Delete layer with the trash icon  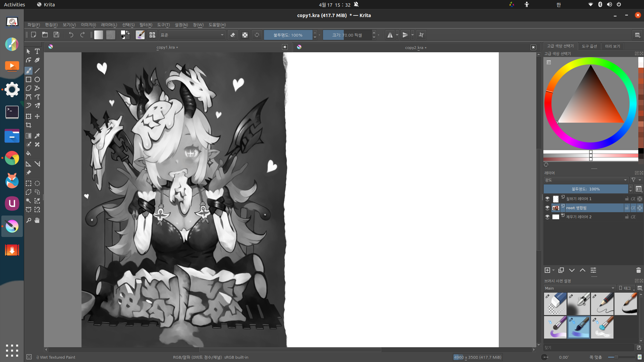click(x=638, y=270)
